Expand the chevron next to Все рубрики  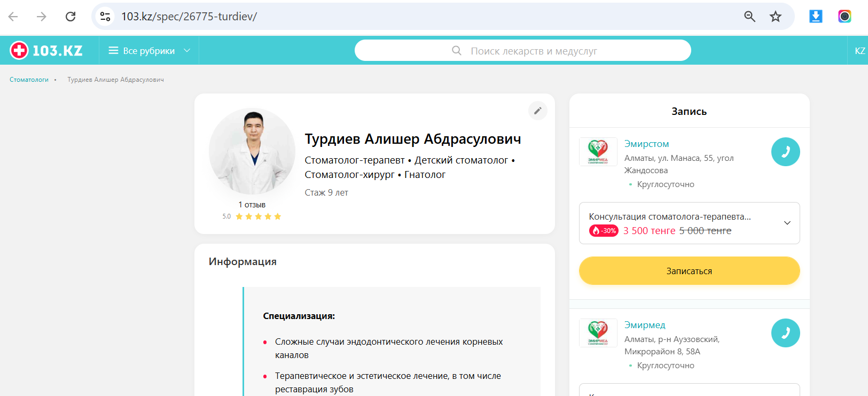click(187, 51)
